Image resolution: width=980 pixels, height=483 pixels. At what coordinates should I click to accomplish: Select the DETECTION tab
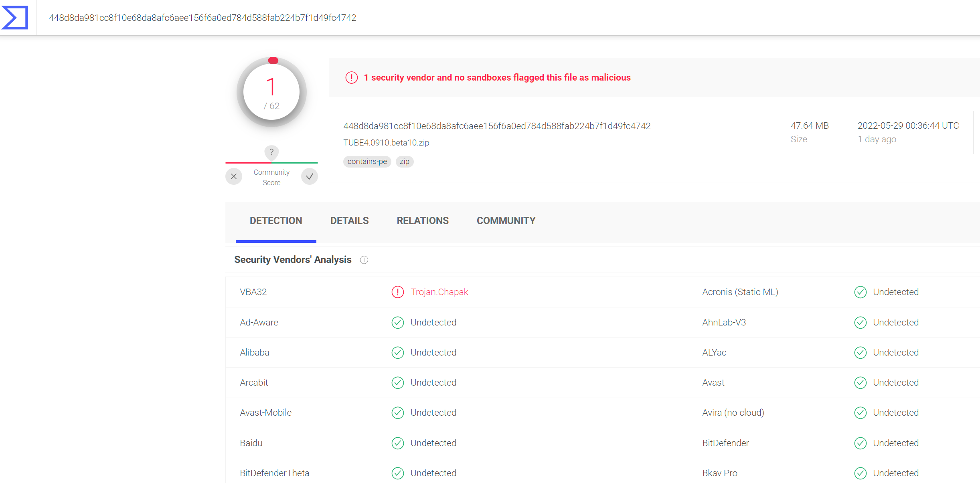coord(276,221)
